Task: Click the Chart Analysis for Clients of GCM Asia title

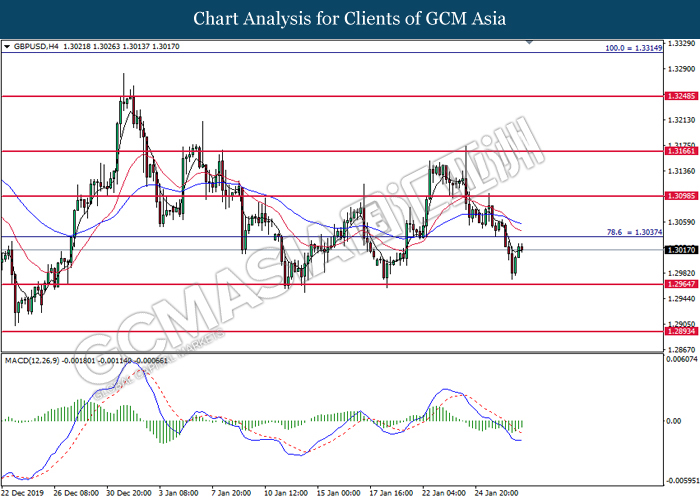Action: [x=350, y=19]
